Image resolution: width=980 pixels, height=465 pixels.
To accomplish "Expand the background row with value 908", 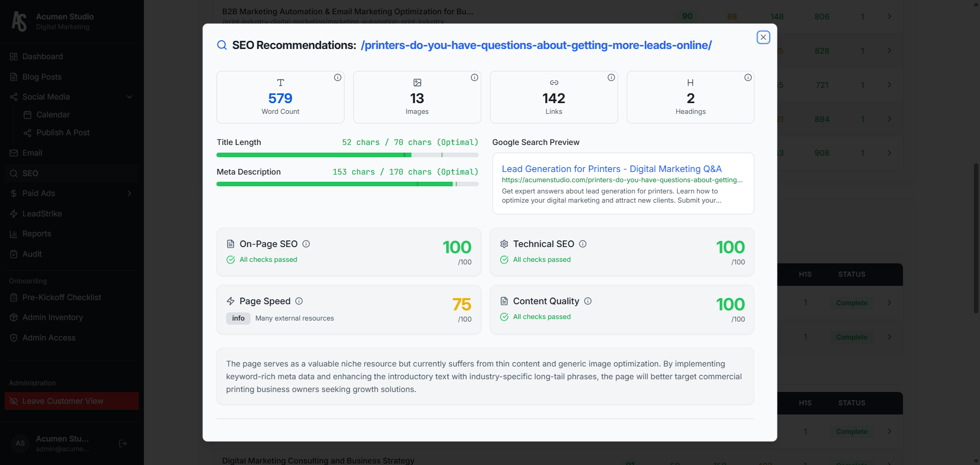I will [889, 153].
